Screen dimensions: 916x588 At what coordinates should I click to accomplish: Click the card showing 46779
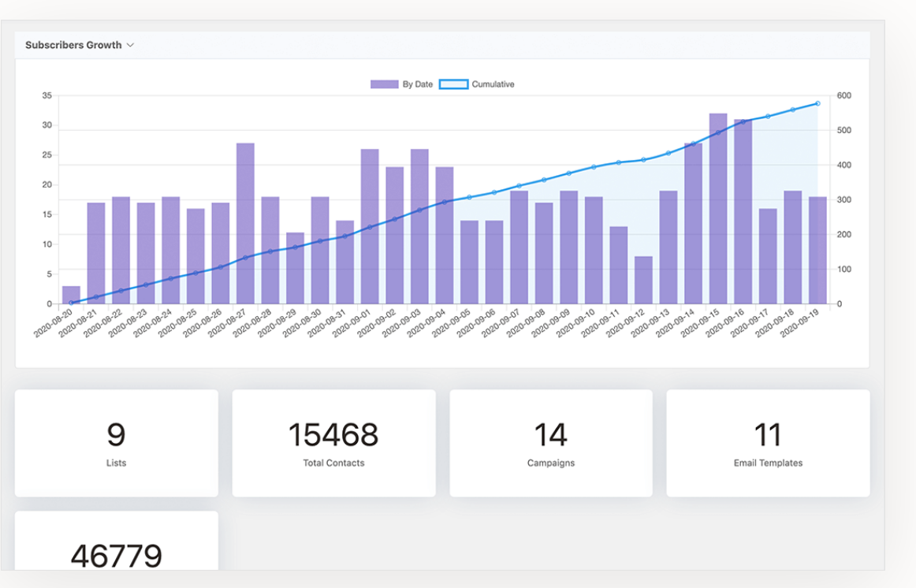pos(116,550)
